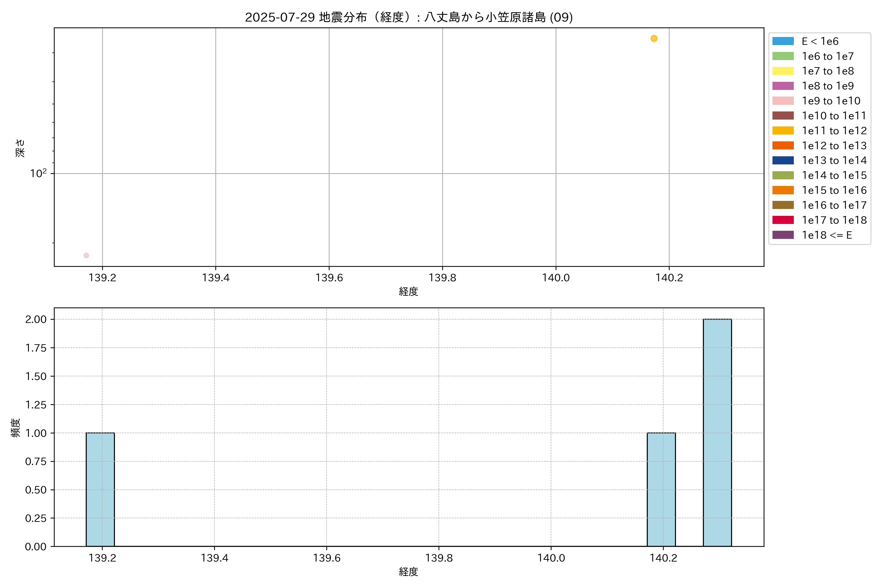Click the magenta '1e8 to 1e9' legend swatch

(x=783, y=86)
